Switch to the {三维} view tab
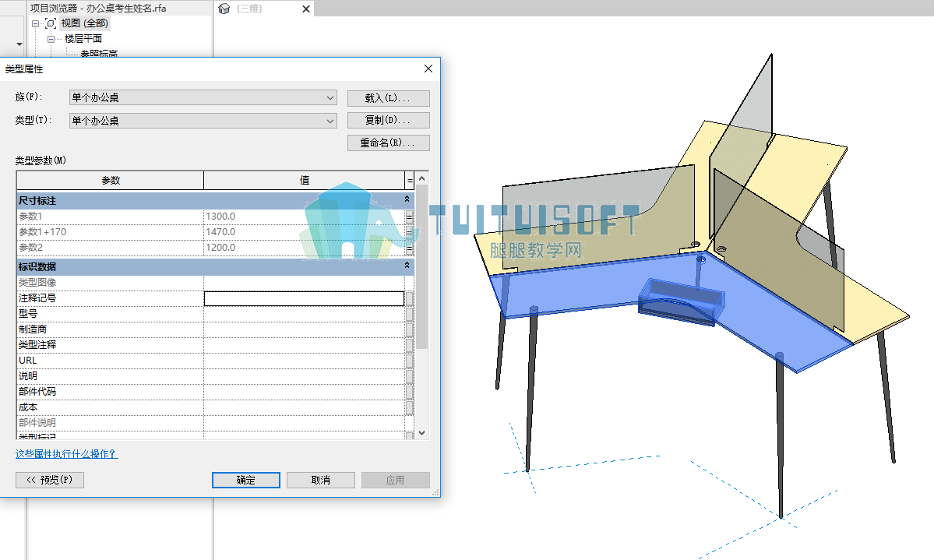Viewport: 934px width, 560px height. 249,9
